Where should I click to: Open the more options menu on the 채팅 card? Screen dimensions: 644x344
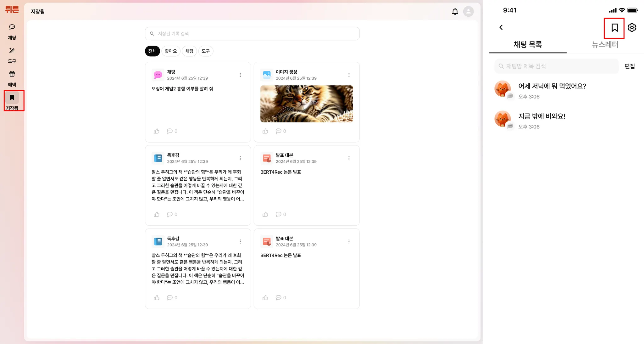(240, 75)
